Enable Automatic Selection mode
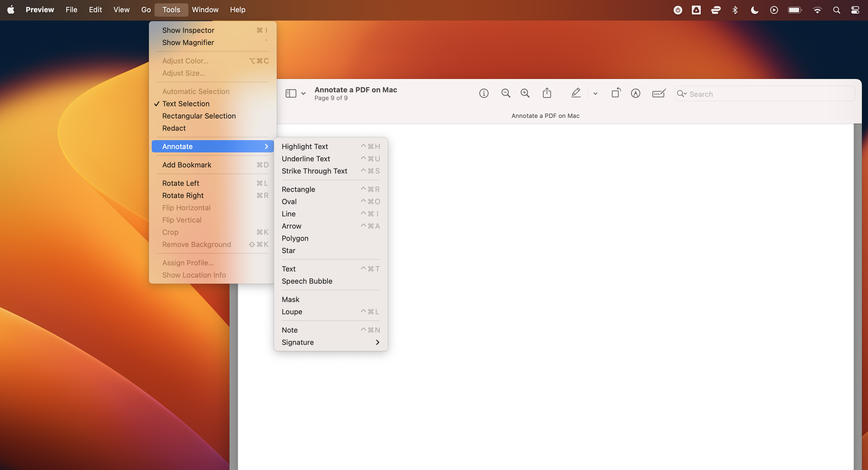 coord(196,91)
